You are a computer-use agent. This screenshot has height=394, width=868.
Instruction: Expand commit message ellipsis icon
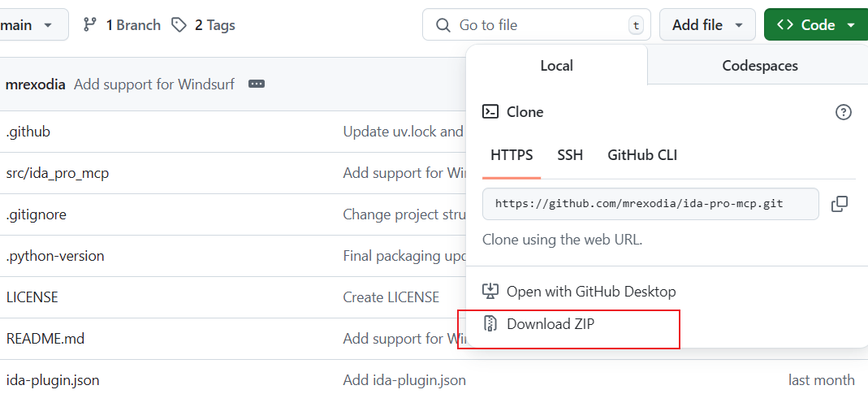pyautogui.click(x=257, y=84)
